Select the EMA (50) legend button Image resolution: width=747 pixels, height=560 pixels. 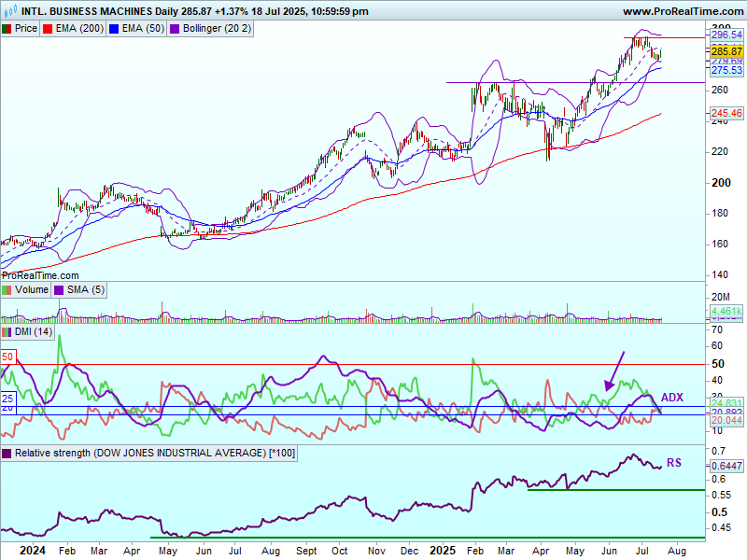[x=136, y=29]
